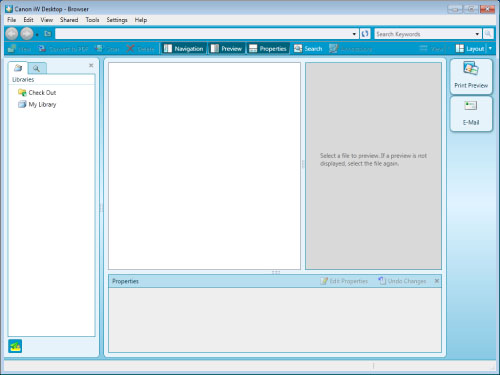Screen dimensions: 500x375
Task: Toggle the Preview pane button
Action: [226, 49]
